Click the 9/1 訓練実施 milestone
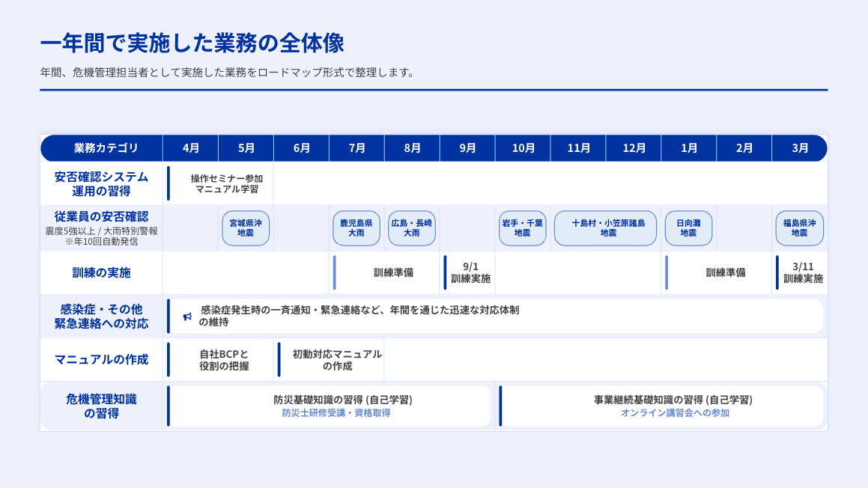868x488 pixels. pyautogui.click(x=470, y=273)
